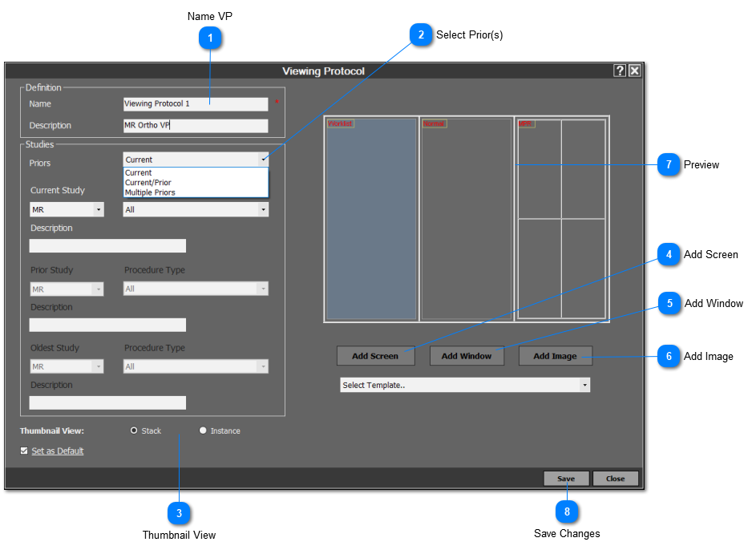Choose Multiple Priors from the Priors list
Image resolution: width=756 pixels, height=554 pixels.
(x=150, y=192)
